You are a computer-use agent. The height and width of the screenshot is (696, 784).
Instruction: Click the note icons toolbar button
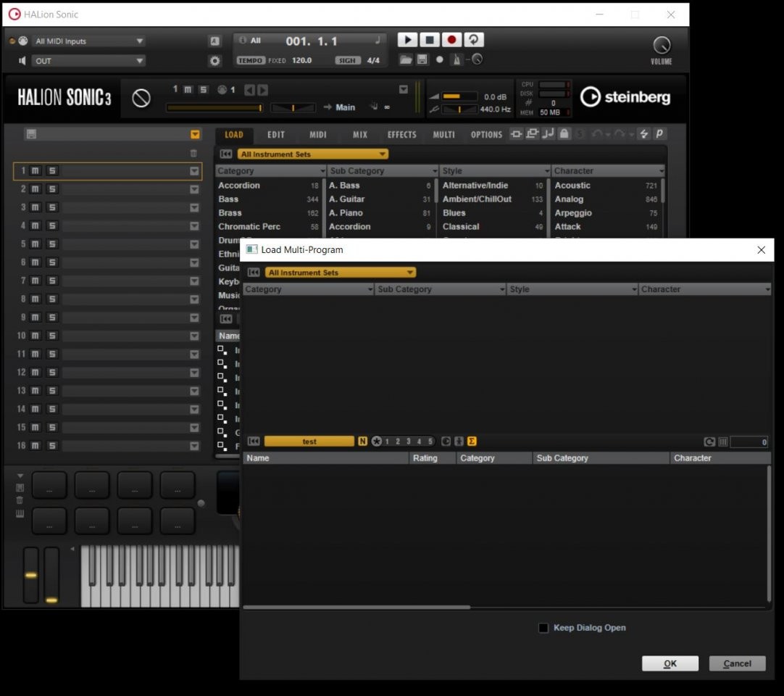[x=548, y=133]
